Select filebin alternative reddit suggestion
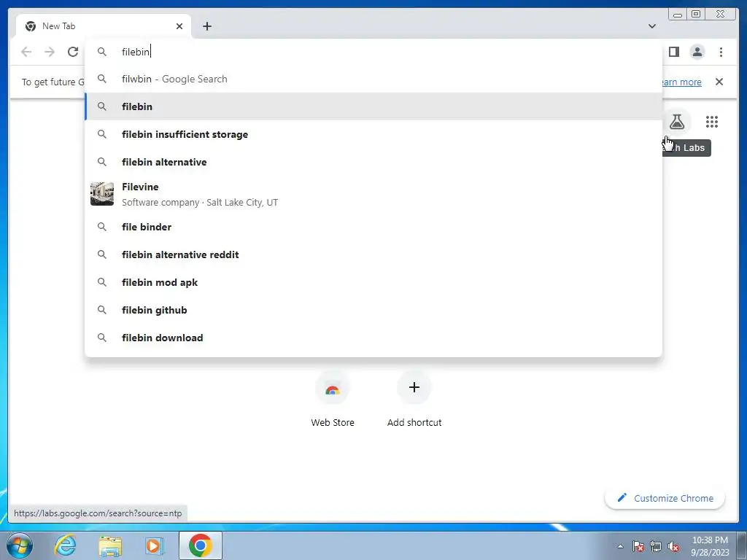Image resolution: width=747 pixels, height=560 pixels. [373, 254]
